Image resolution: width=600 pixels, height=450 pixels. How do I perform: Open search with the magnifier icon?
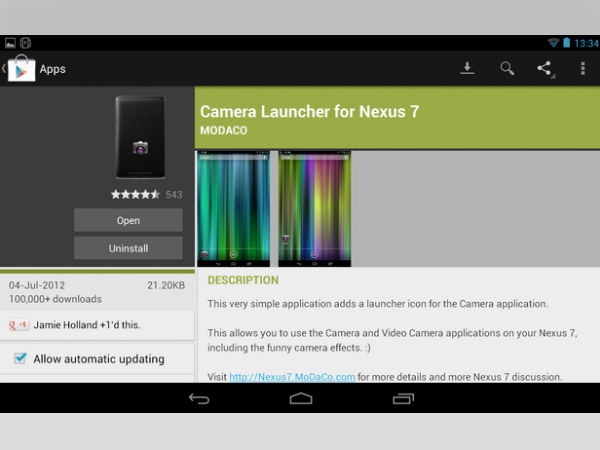coord(507,68)
